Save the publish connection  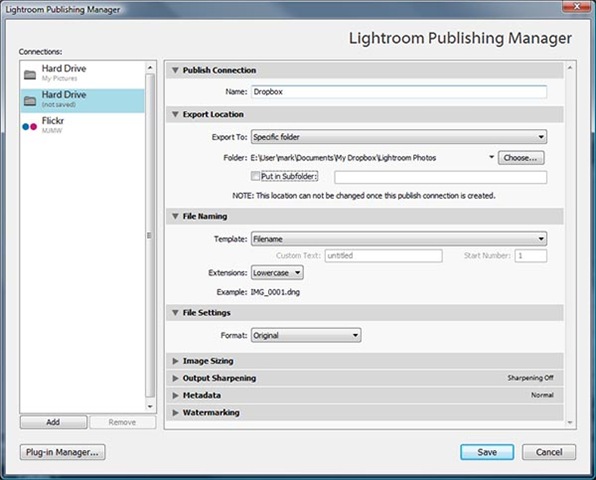point(487,452)
